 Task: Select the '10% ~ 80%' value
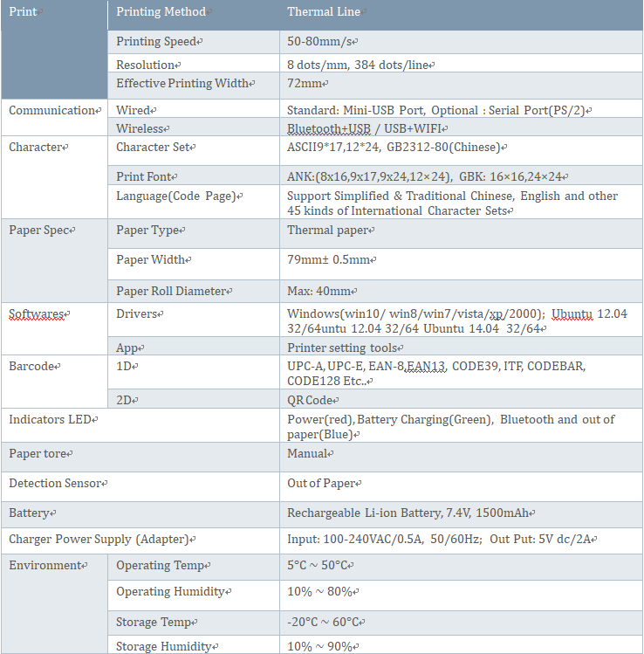pos(319,592)
